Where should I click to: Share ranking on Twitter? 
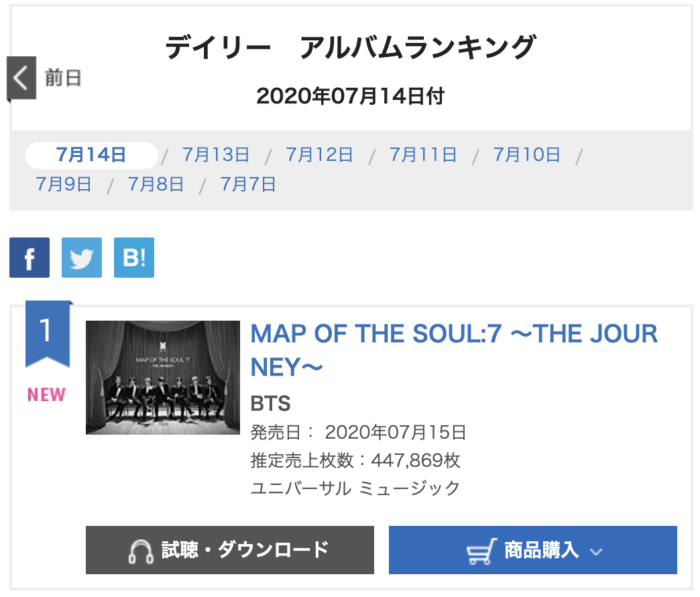coord(82,258)
